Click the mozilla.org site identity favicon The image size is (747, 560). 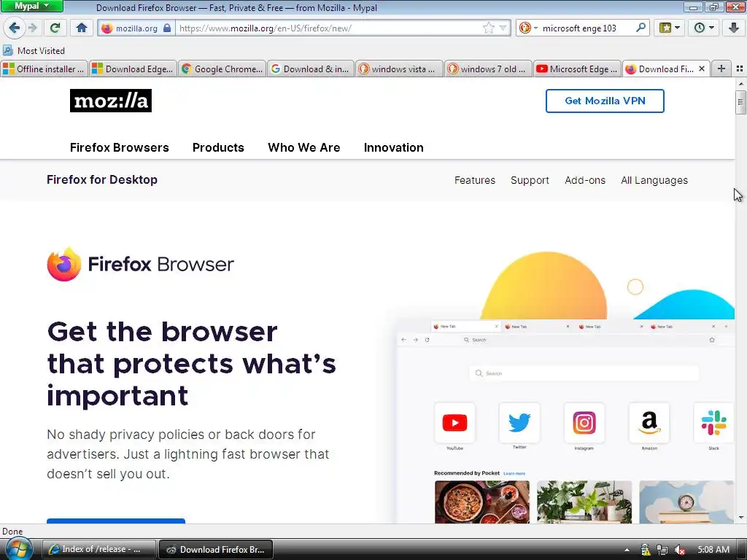pyautogui.click(x=107, y=28)
